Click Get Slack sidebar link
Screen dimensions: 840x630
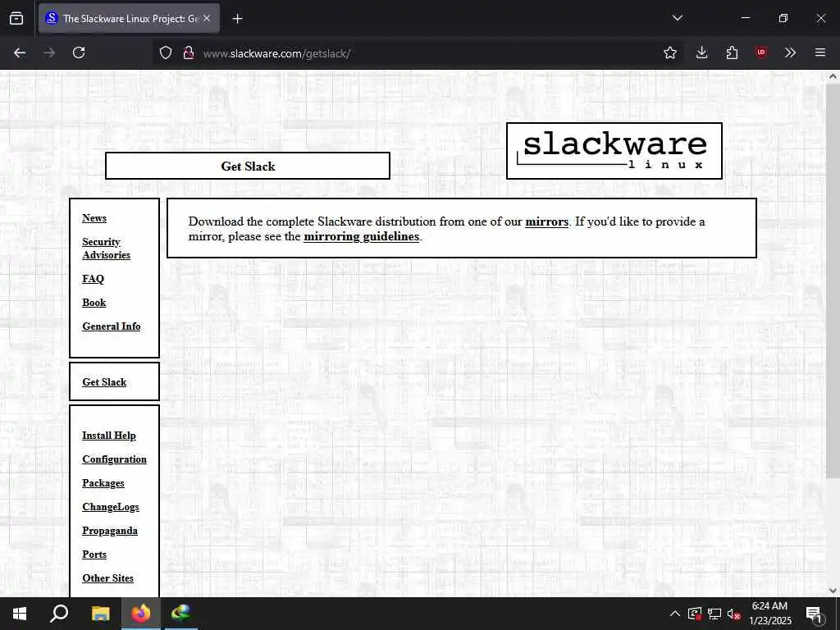pyautogui.click(x=104, y=382)
